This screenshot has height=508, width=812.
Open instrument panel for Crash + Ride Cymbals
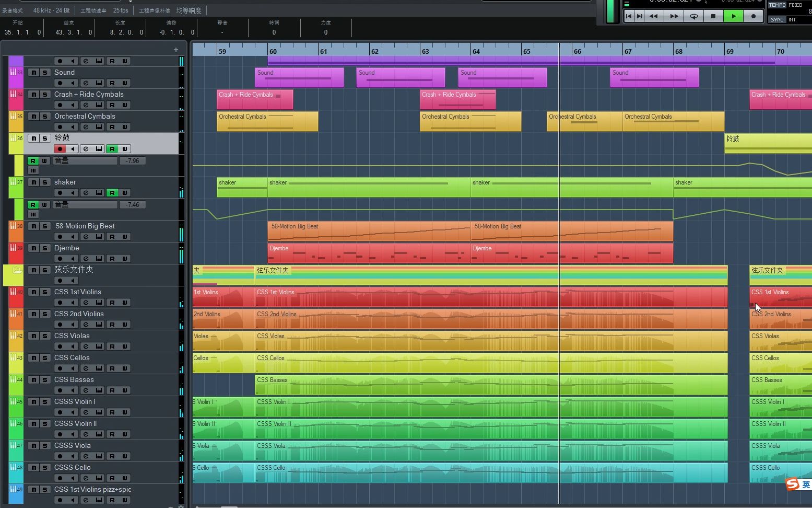(x=99, y=105)
